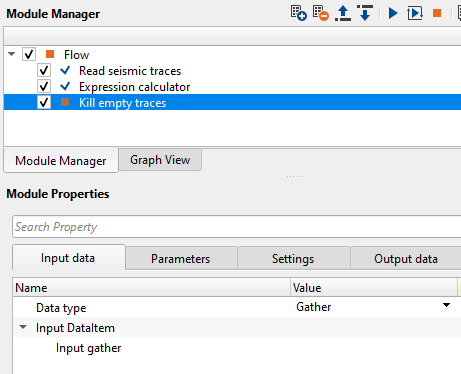Click the blue checkmark status of Read seismic traces
This screenshot has height=374, width=461.
click(65, 70)
